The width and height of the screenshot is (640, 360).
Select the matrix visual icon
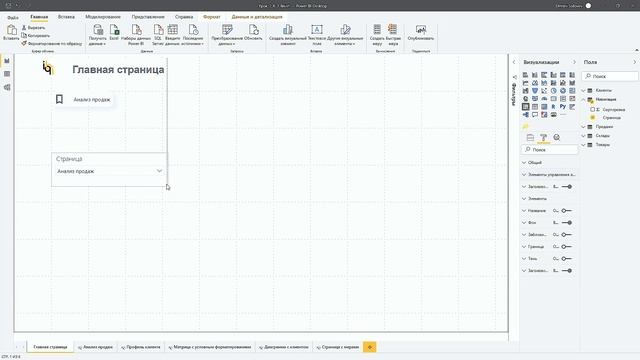[544, 107]
